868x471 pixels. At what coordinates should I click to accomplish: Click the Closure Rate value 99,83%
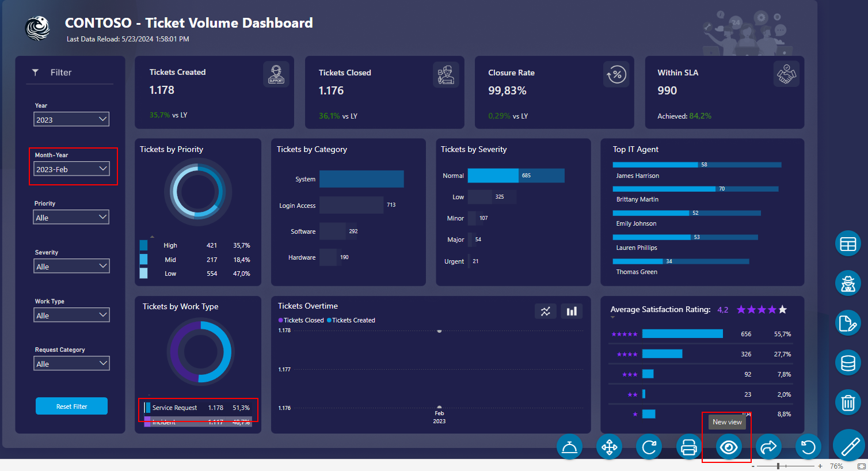tap(507, 91)
